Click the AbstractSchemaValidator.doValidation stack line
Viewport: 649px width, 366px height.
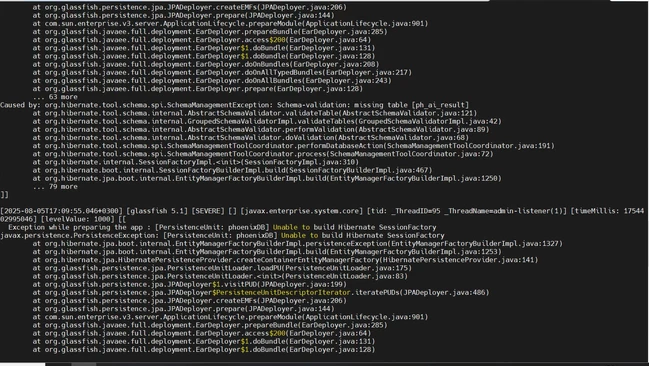(x=250, y=137)
